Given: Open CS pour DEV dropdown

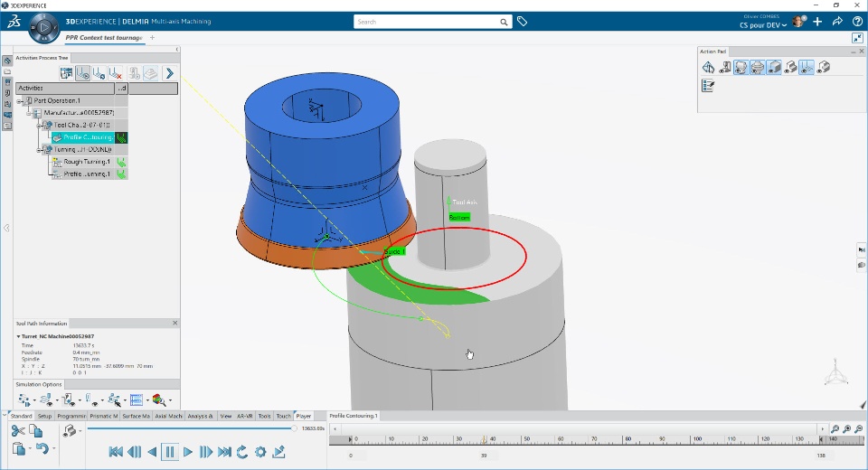Looking at the screenshot, I should coord(763,25).
